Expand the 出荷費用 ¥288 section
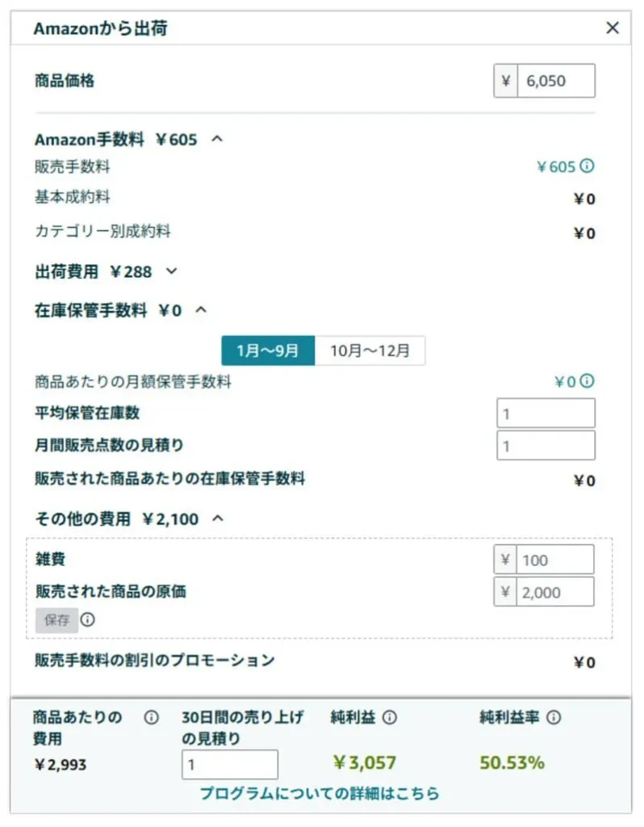644x827 pixels. (x=171, y=271)
